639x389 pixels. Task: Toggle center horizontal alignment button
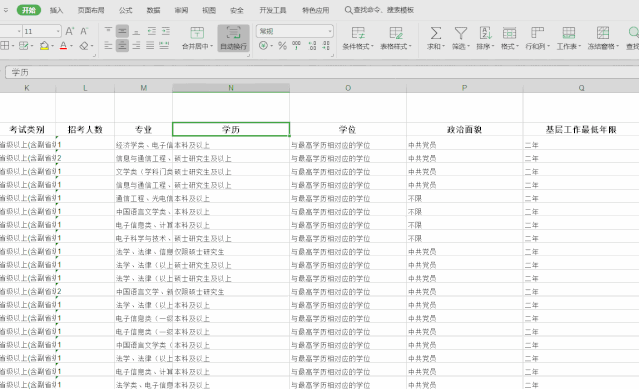tap(122, 46)
